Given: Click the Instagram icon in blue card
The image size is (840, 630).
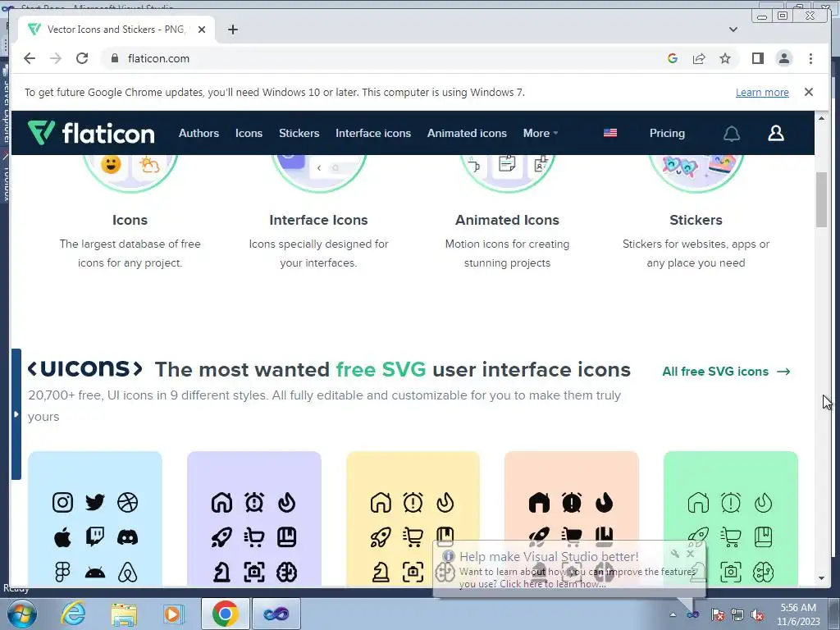Looking at the screenshot, I should point(62,503).
